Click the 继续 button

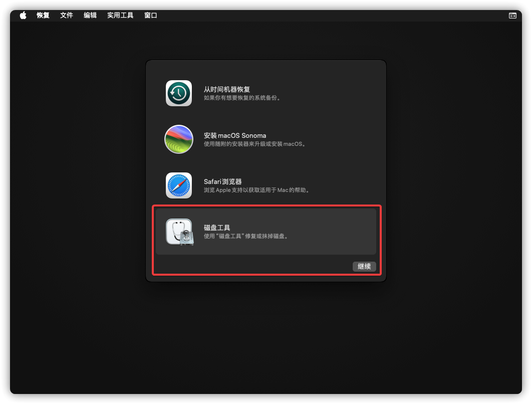coord(364,267)
